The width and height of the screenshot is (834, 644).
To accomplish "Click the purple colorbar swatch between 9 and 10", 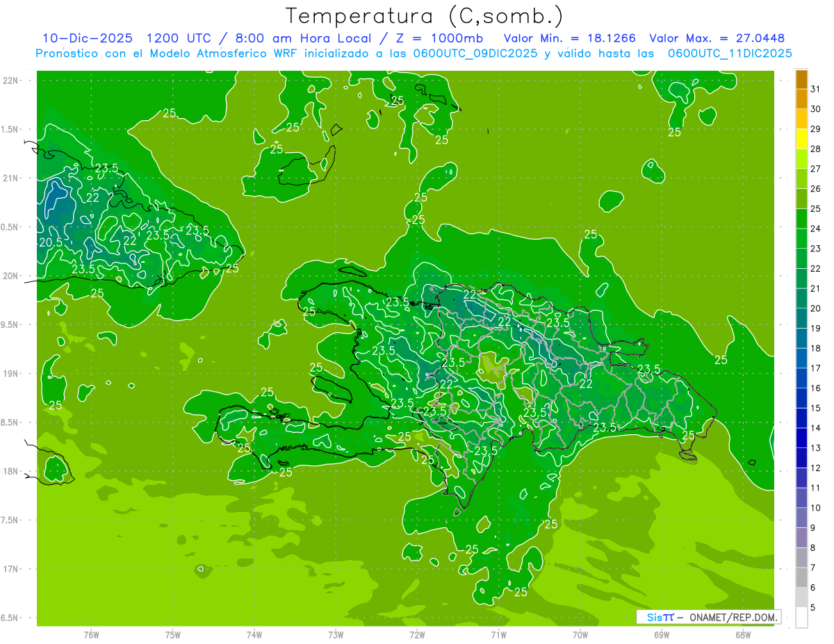I will tap(801, 518).
